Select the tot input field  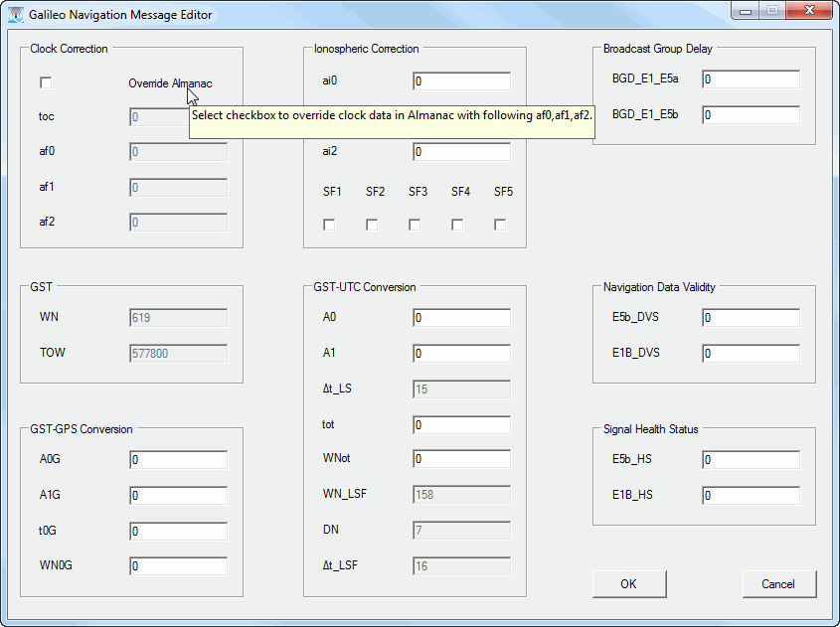click(x=462, y=425)
